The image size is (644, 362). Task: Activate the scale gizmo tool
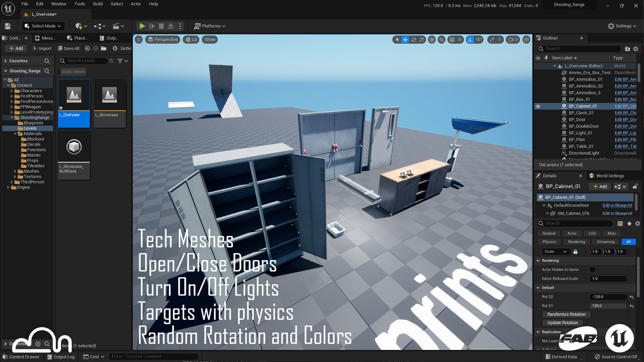[422, 40]
